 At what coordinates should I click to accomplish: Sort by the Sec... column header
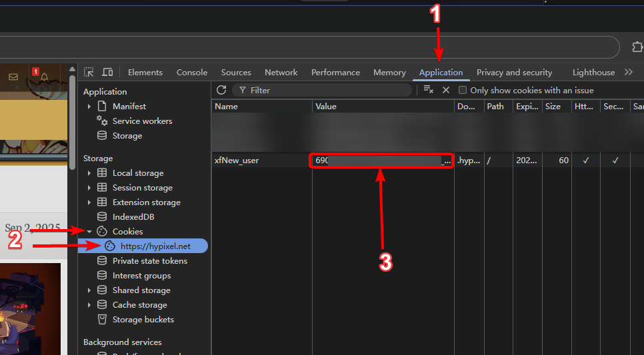615,107
